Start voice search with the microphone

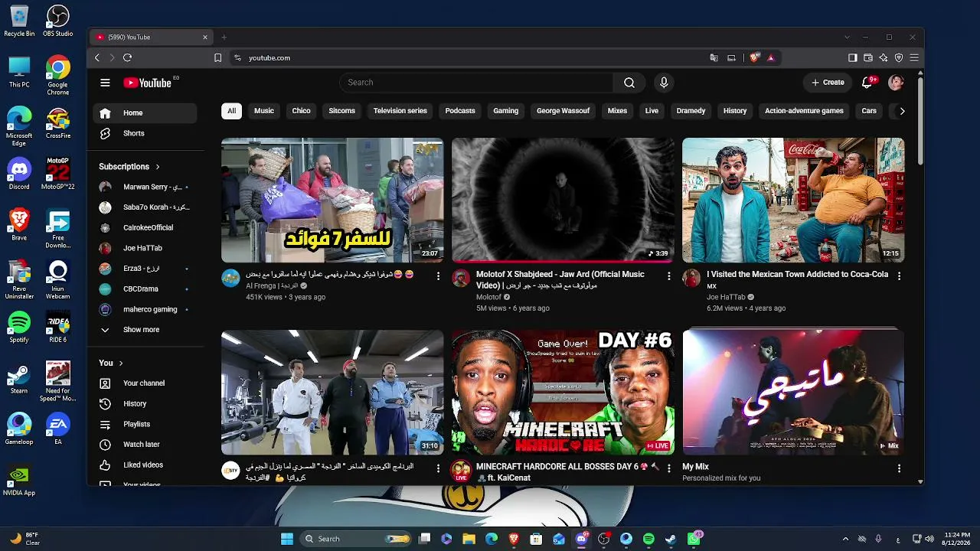tap(664, 83)
